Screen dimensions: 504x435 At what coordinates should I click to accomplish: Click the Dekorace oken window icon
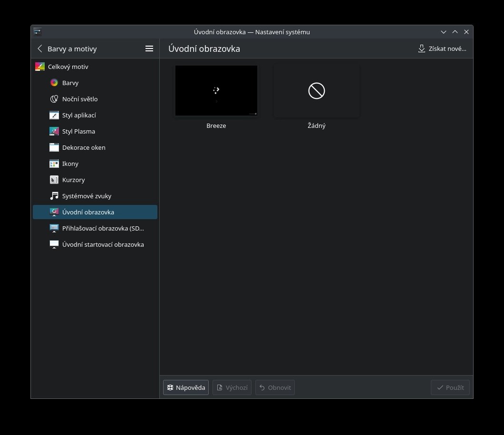(x=54, y=147)
